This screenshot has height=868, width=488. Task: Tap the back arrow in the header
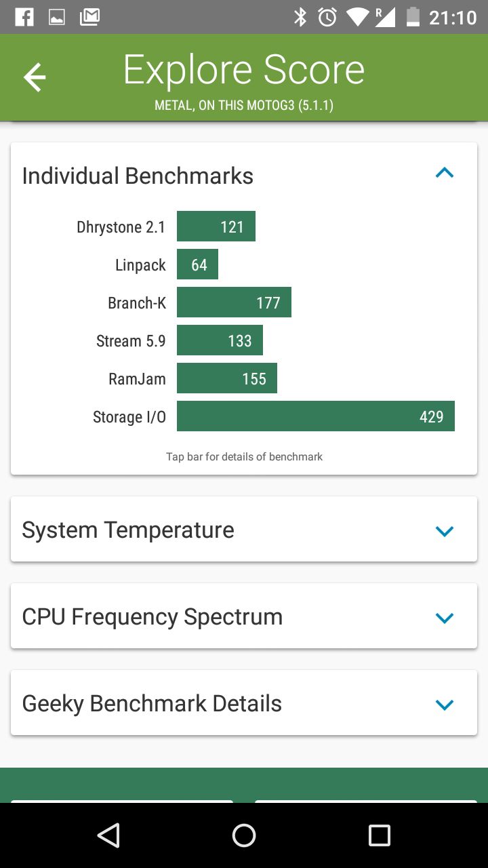(x=35, y=77)
